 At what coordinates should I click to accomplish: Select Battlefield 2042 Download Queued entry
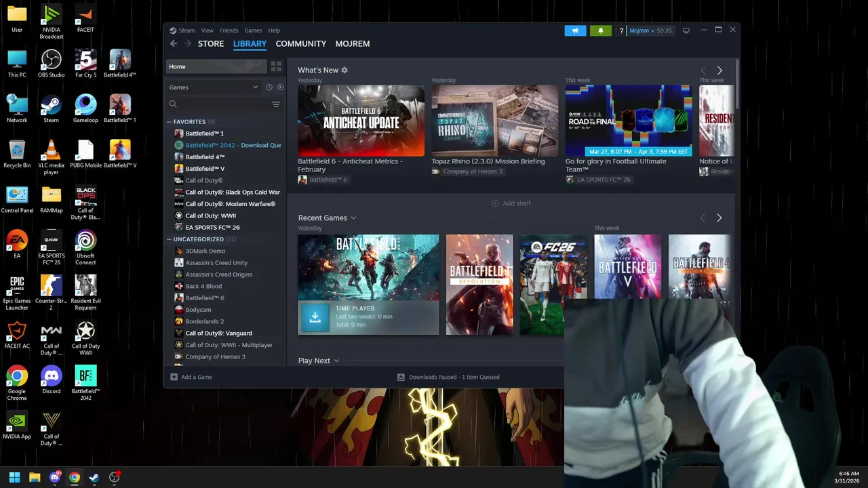click(x=227, y=145)
